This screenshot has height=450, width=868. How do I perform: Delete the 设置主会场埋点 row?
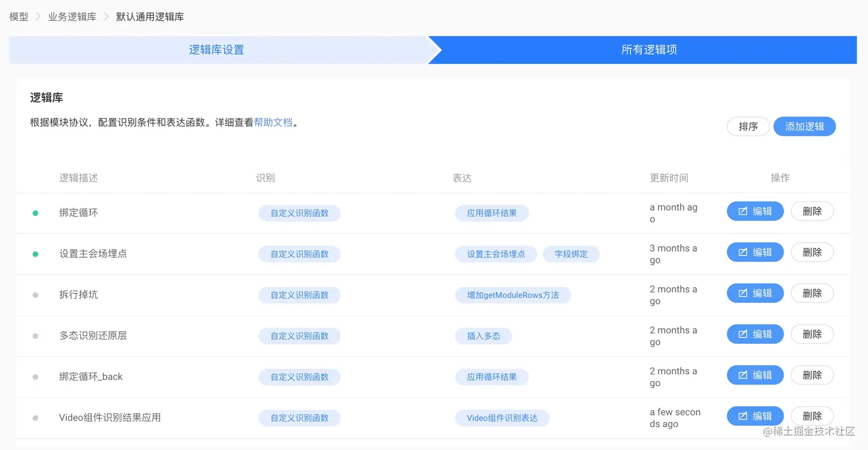[x=812, y=252]
